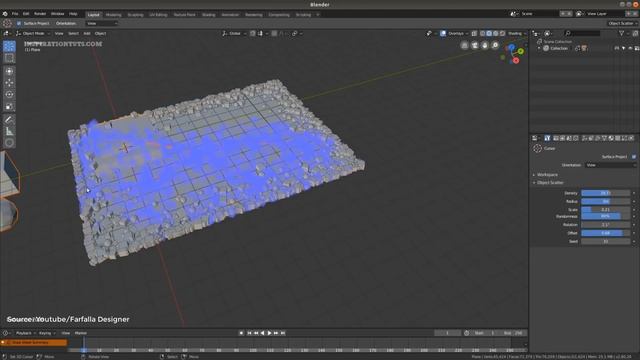This screenshot has width=640, height=360.
Task: Click the pan view hand icon
Action: coord(485,45)
